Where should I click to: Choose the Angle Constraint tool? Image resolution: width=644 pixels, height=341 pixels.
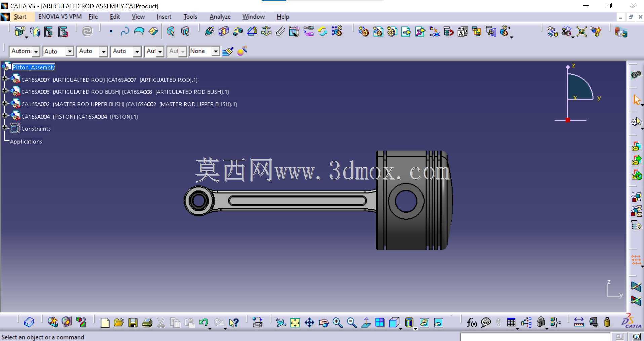pyautogui.click(x=252, y=32)
